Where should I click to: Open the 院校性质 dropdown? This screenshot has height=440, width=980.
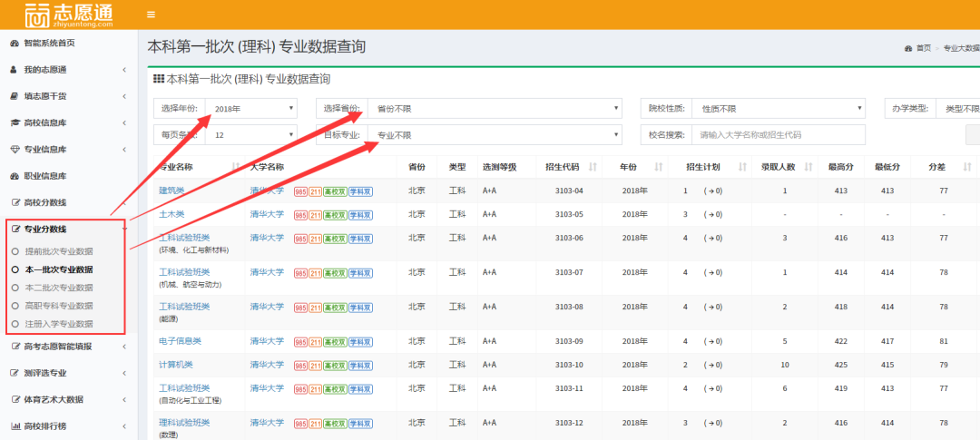pyautogui.click(x=777, y=109)
